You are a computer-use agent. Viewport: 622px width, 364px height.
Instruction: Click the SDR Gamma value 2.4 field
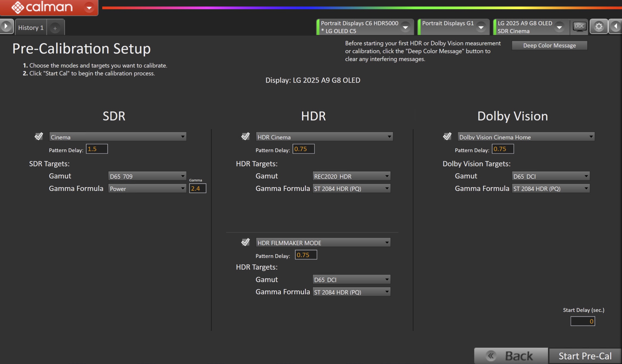197,188
